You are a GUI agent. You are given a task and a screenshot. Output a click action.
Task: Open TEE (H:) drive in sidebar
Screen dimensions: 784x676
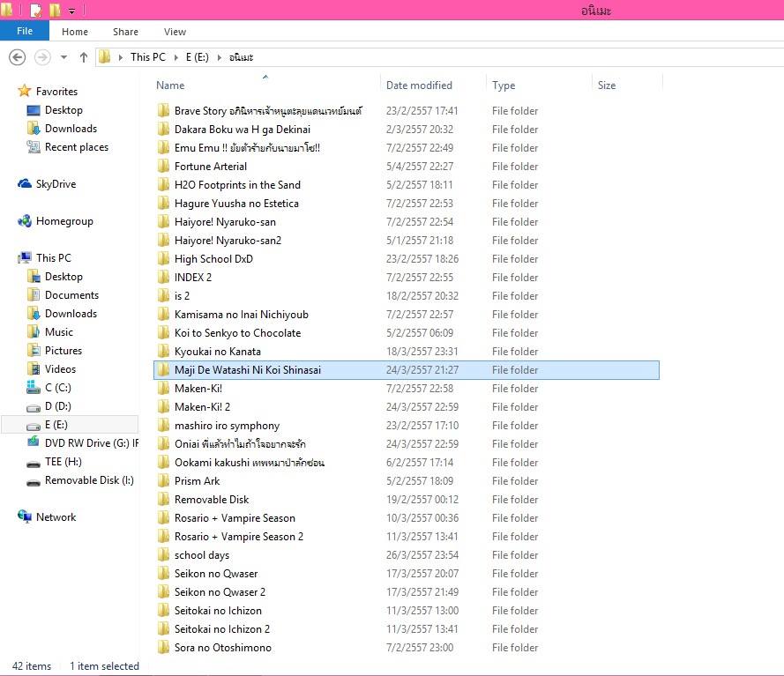pos(63,461)
